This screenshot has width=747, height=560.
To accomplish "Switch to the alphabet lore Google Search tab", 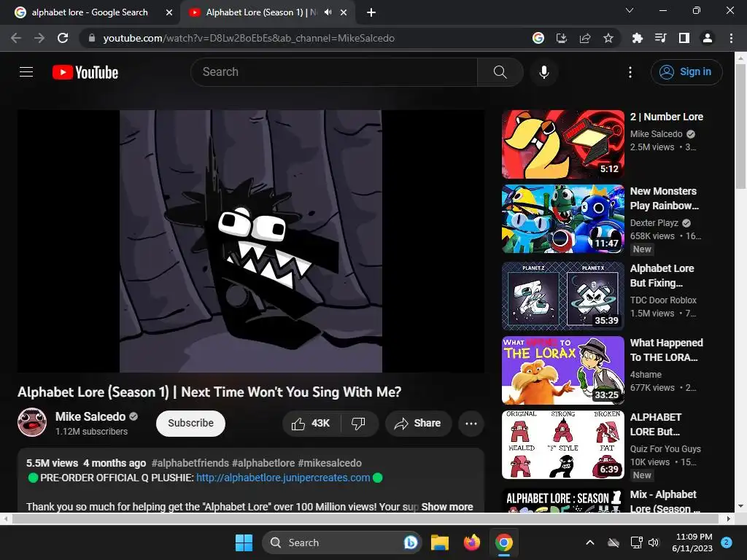I will (90, 12).
